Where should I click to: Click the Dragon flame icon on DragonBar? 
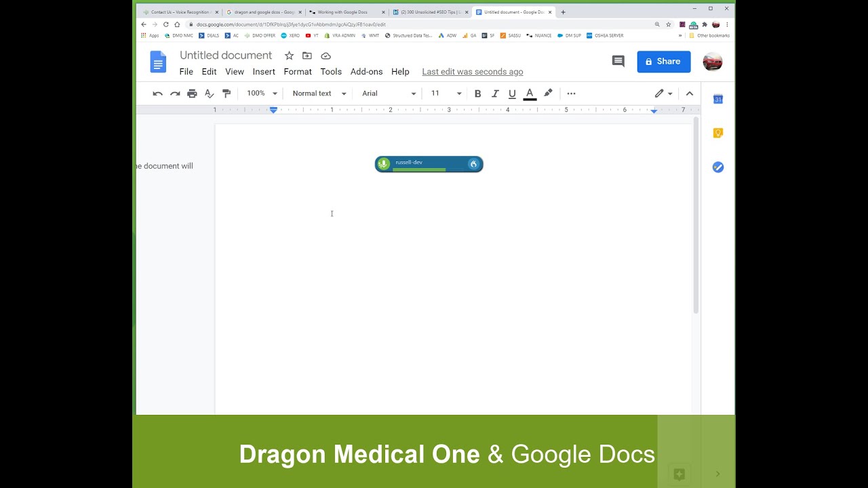pos(473,164)
